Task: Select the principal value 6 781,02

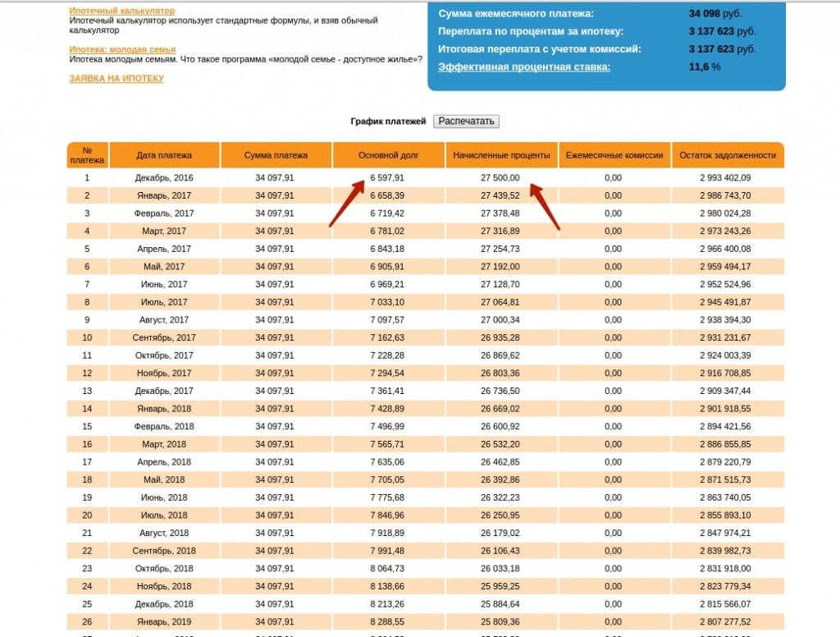Action: [x=387, y=231]
